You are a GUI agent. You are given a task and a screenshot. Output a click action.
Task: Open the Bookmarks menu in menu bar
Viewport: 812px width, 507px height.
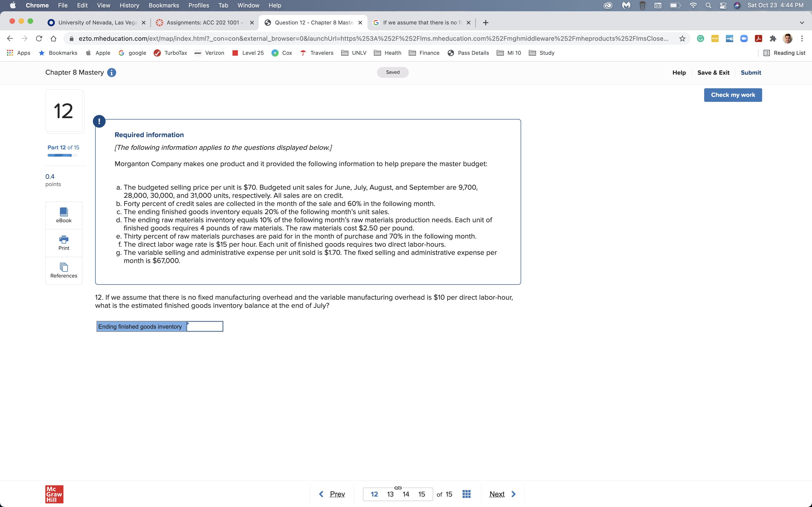[164, 5]
